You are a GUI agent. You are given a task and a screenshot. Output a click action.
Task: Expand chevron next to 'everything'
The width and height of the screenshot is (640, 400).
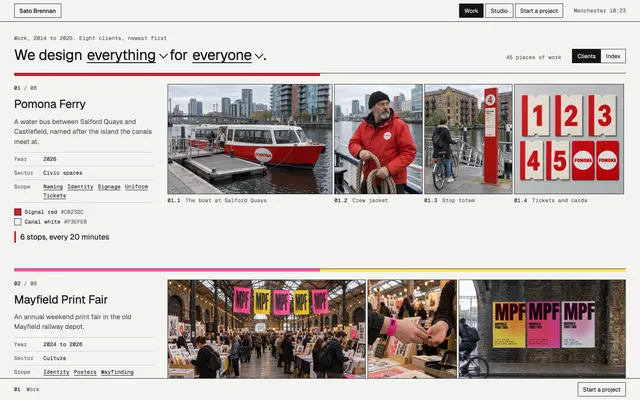coord(163,56)
